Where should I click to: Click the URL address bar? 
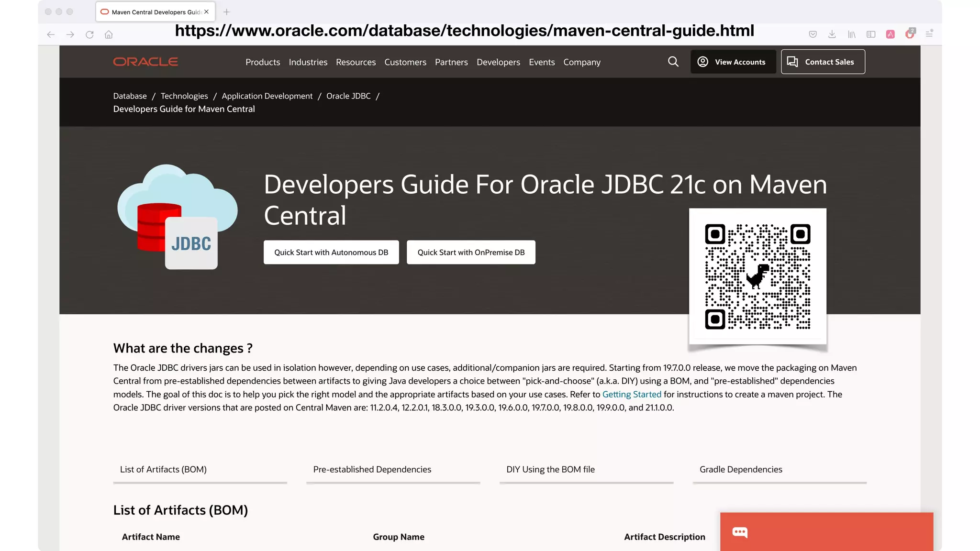click(x=464, y=31)
